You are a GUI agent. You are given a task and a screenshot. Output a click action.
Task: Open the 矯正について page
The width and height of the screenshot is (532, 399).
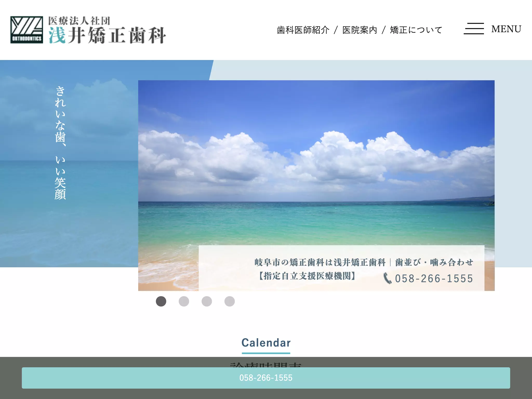[x=416, y=30]
